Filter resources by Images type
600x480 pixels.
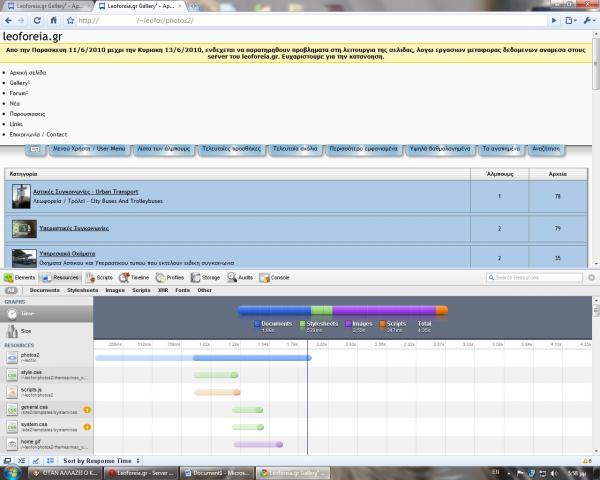tap(114, 290)
